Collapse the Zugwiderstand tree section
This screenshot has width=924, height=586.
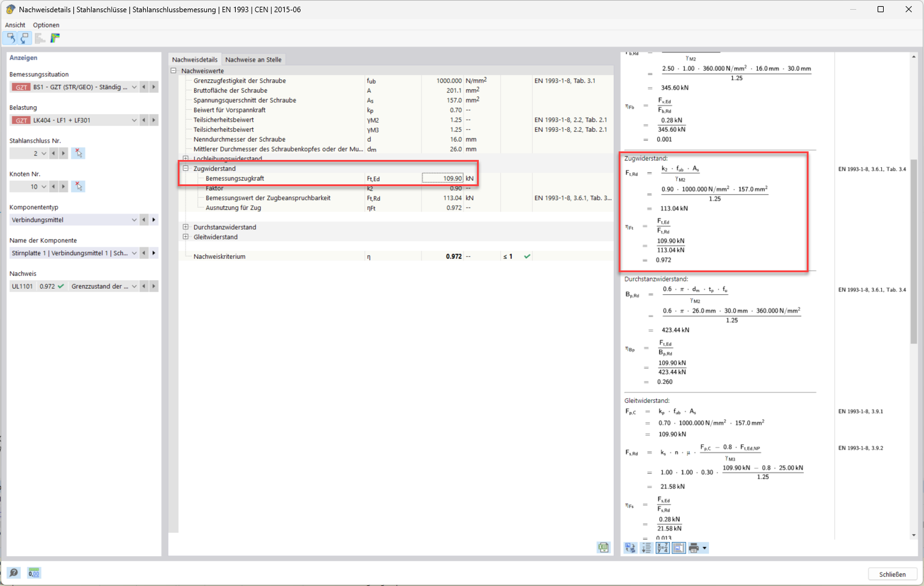point(186,168)
